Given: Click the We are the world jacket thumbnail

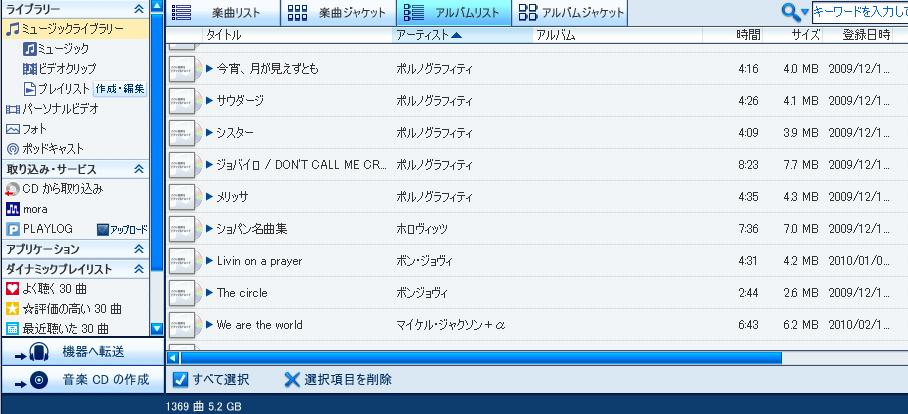Looking at the screenshot, I should (185, 325).
